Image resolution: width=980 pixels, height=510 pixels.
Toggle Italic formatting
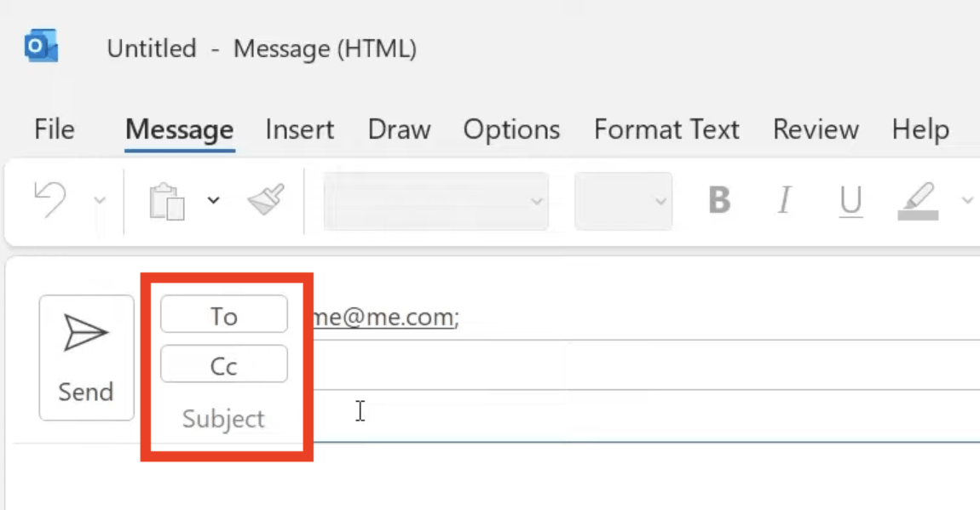coord(784,200)
